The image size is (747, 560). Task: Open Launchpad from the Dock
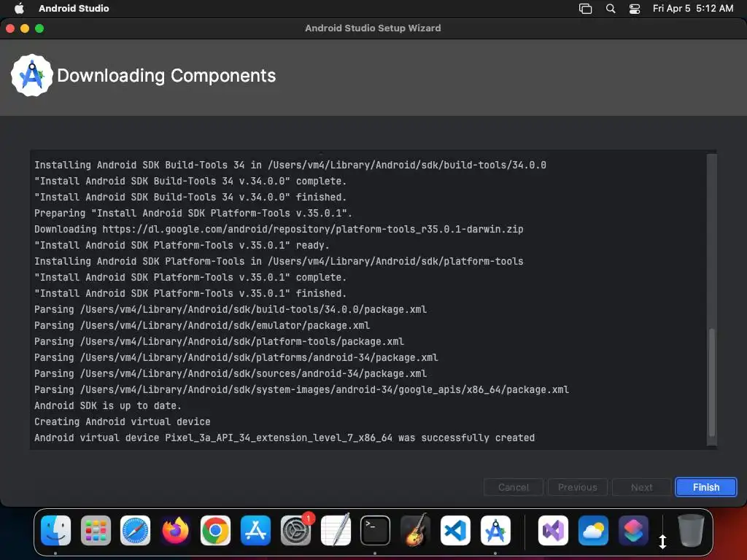pos(96,530)
